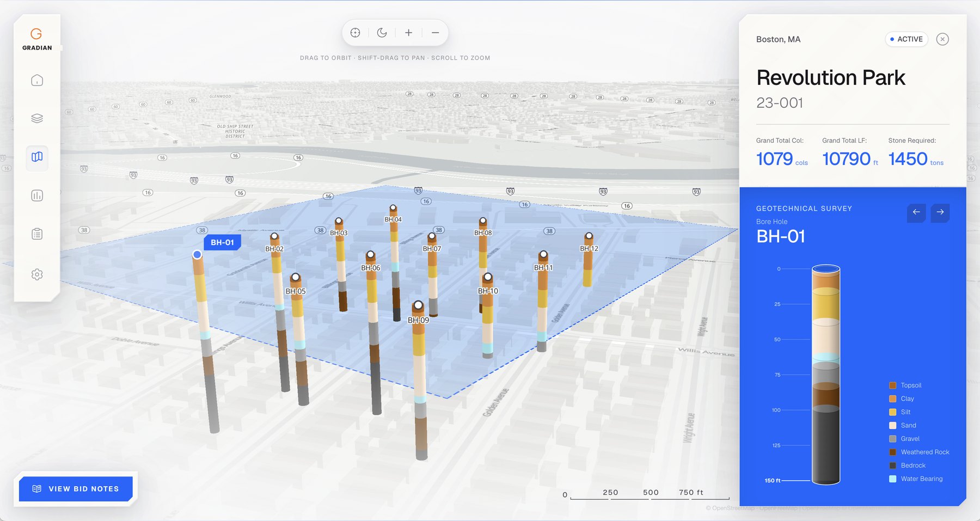
Task: Click the View Bid Notes button
Action: point(76,489)
